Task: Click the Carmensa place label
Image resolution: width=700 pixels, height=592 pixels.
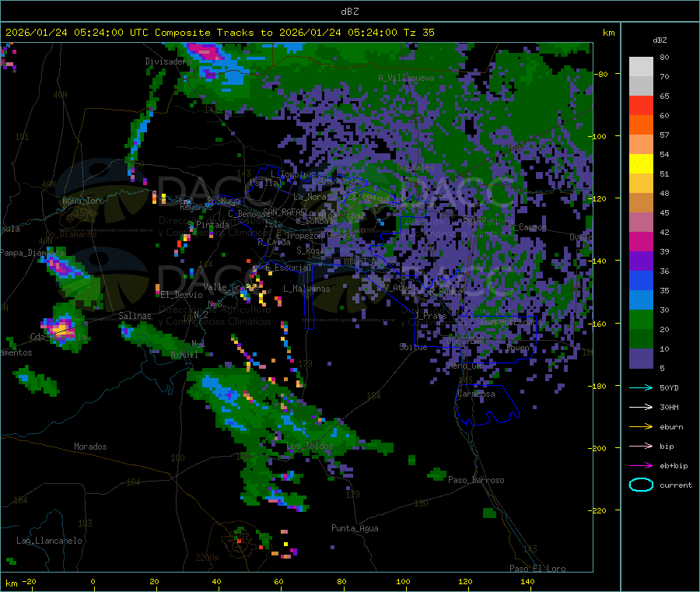Action: pos(476,394)
